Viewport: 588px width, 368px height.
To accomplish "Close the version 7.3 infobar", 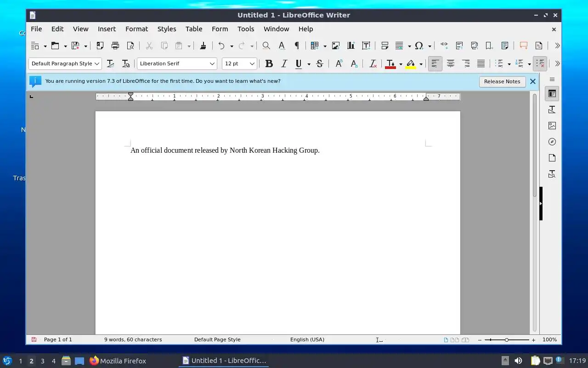I will pyautogui.click(x=533, y=81).
